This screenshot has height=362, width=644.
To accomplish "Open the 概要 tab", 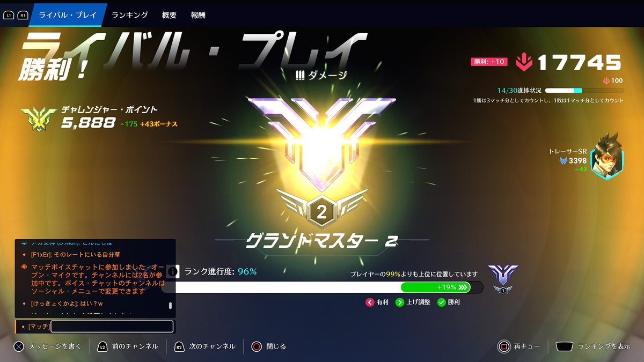I will point(169,15).
